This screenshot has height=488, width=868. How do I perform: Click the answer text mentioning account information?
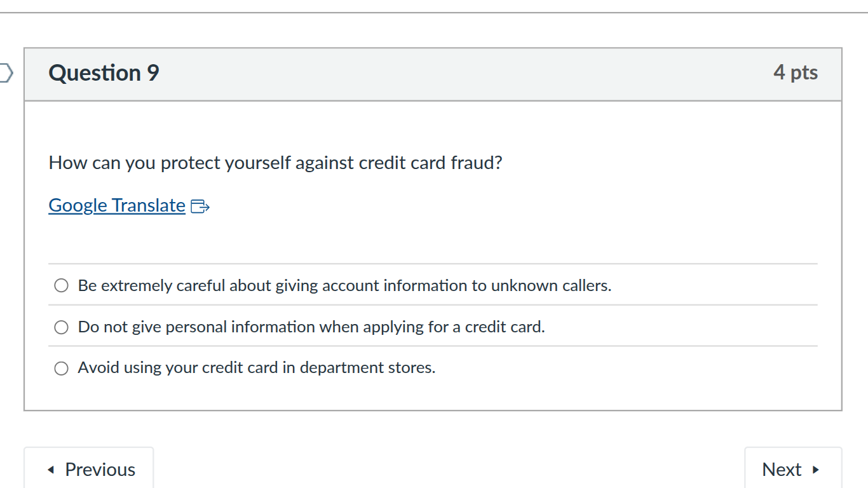tap(344, 285)
